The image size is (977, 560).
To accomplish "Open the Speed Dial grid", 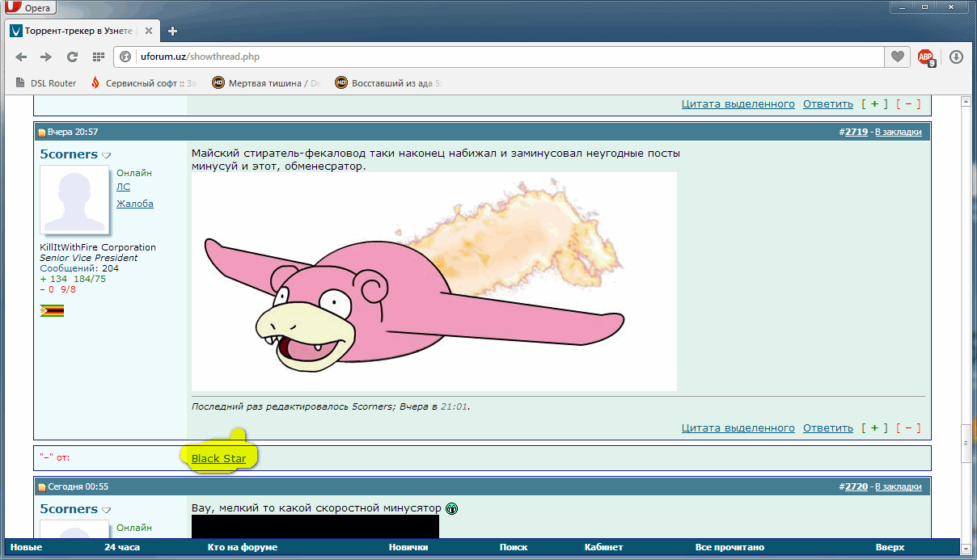I will (x=99, y=57).
